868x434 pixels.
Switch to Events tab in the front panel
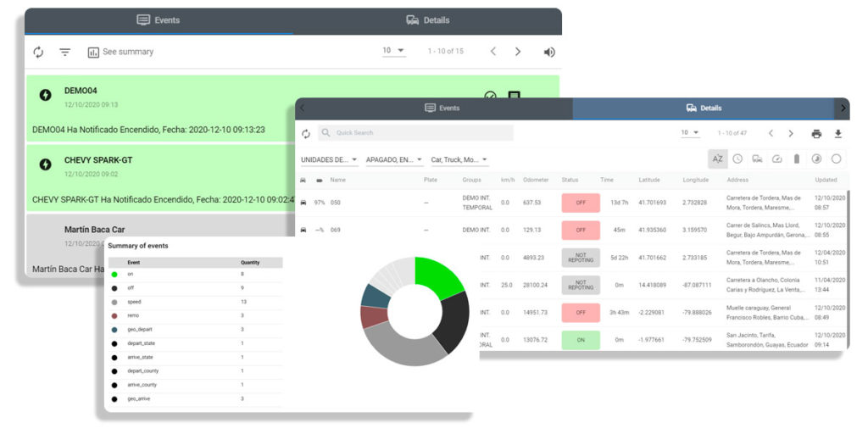coord(442,108)
